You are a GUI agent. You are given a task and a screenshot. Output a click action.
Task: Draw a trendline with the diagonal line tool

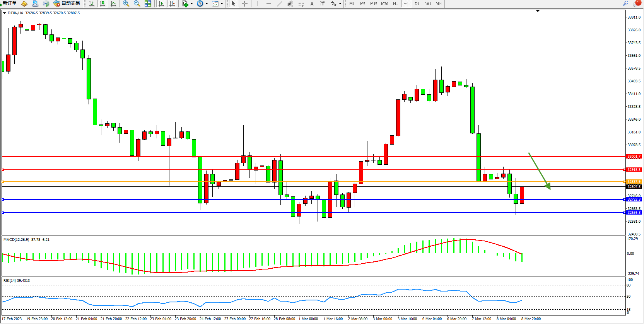pos(280,3)
